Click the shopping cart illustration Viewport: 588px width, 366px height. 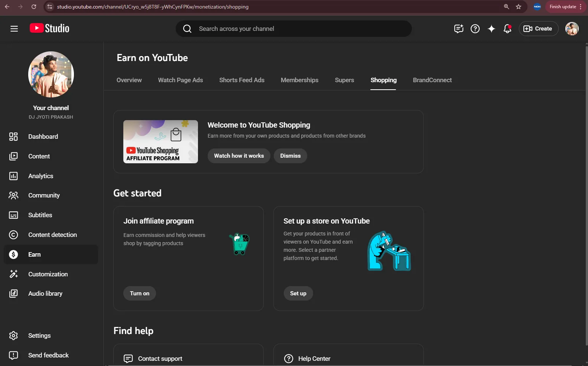tap(240, 244)
